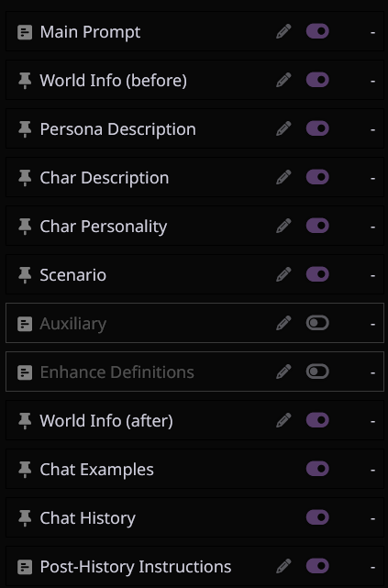
Task: Click the Char Personality edit pencil
Action: (x=283, y=226)
